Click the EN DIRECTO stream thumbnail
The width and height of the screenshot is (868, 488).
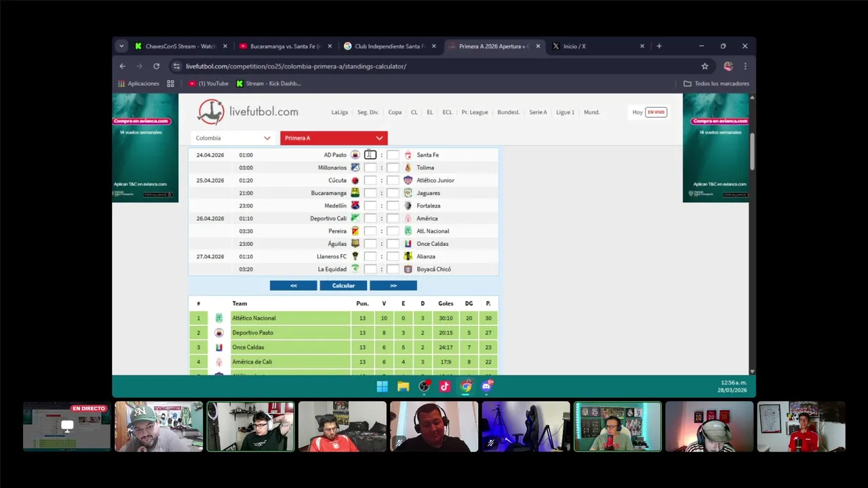point(67,426)
